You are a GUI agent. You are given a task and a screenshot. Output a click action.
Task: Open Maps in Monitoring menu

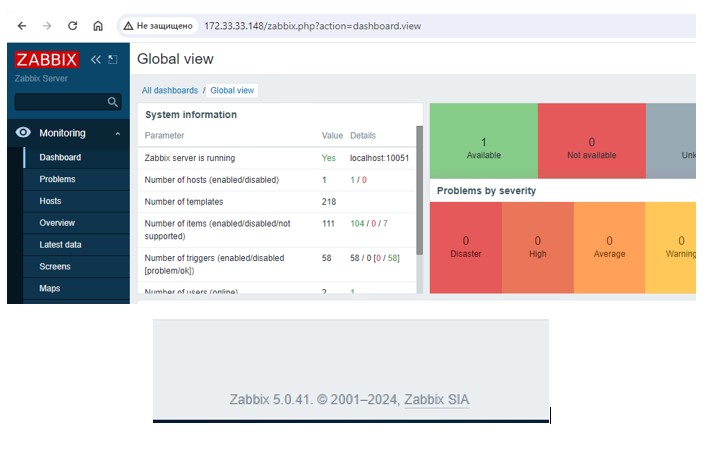49,289
